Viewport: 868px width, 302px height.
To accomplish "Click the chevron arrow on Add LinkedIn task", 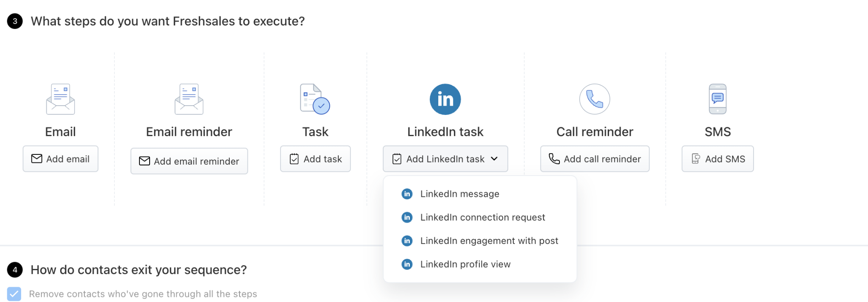I will tap(494, 159).
